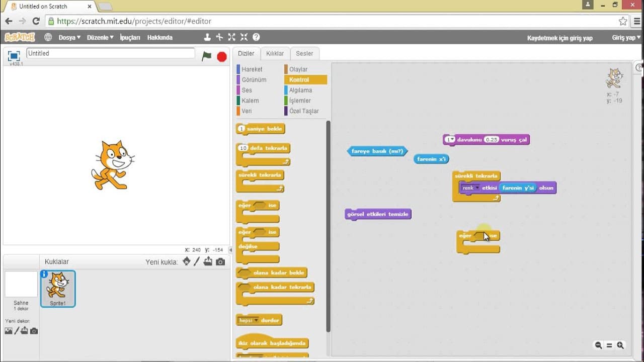Upload backdrop from file
This screenshot has height=362, width=644.
[25, 331]
